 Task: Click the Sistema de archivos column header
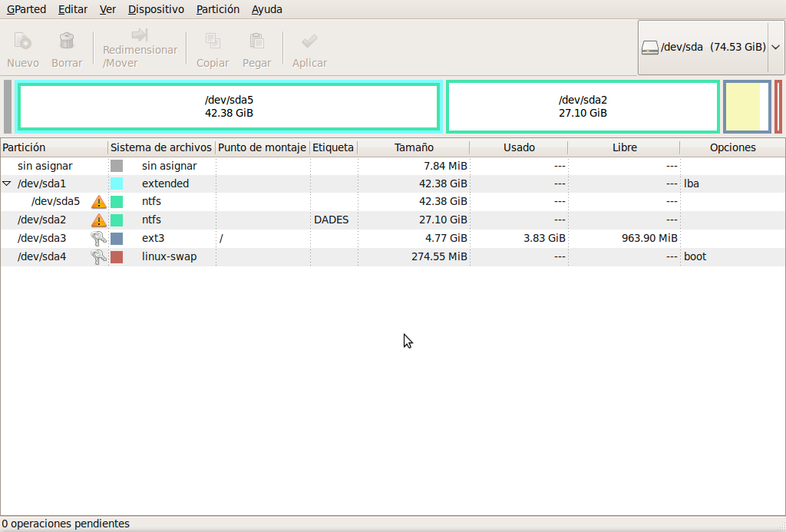(x=161, y=147)
